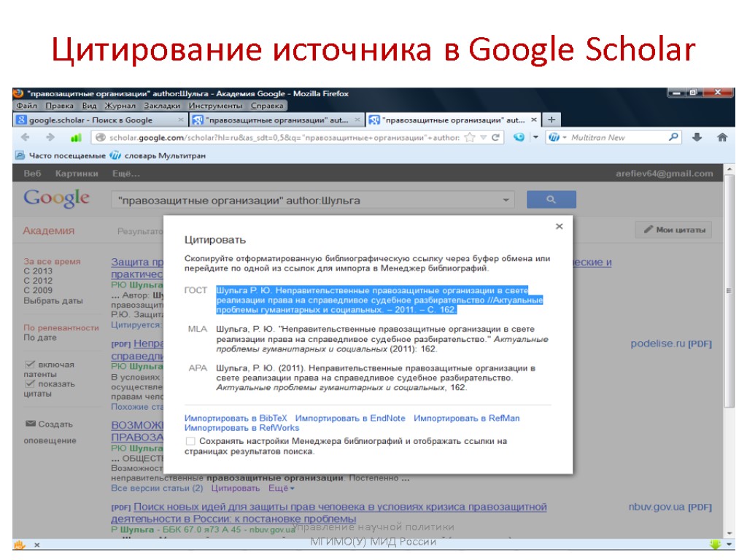Click the blue toolbar icon beside address bar
Screen dimensions: 747x560
point(519,137)
